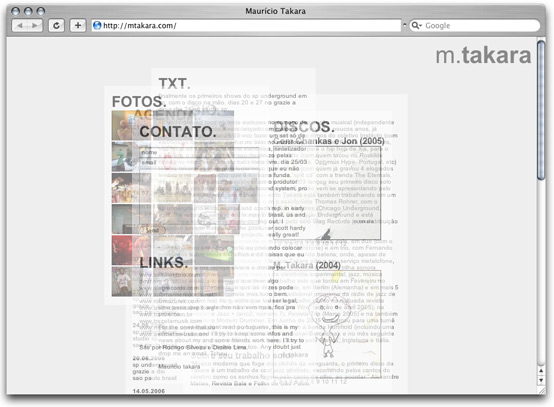Go forward with the Safari forward arrow
Image resolution: width=554 pixels, height=407 pixels.
click(35, 25)
